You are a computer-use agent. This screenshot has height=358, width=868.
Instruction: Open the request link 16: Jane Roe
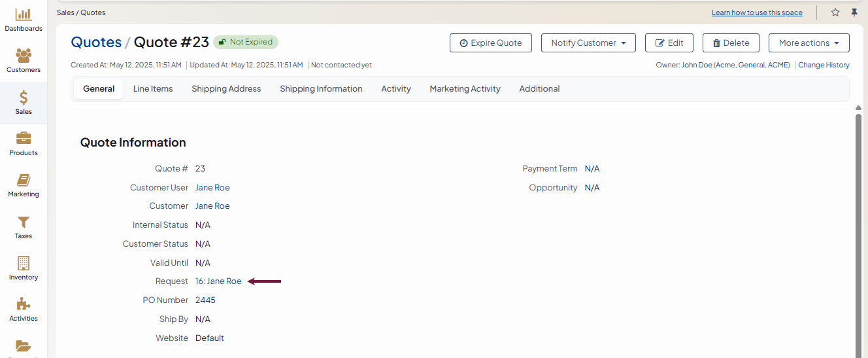click(x=218, y=281)
